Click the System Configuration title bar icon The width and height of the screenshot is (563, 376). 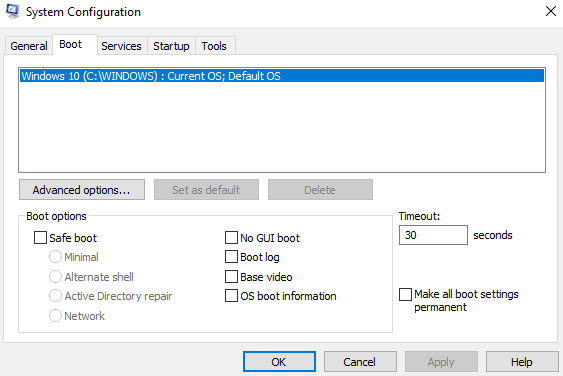pos(13,11)
